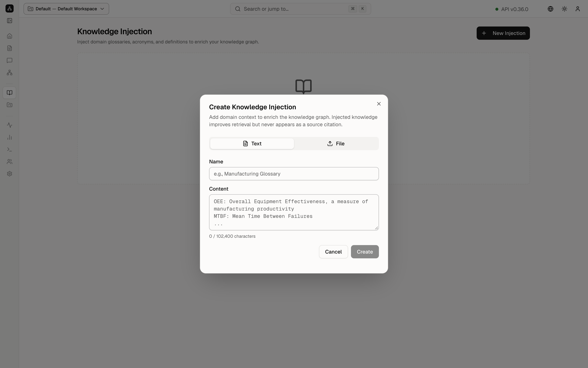Click the Cancel button

click(333, 252)
